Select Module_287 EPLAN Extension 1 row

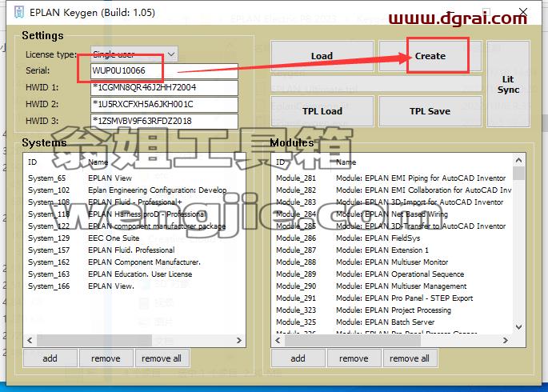pos(392,250)
